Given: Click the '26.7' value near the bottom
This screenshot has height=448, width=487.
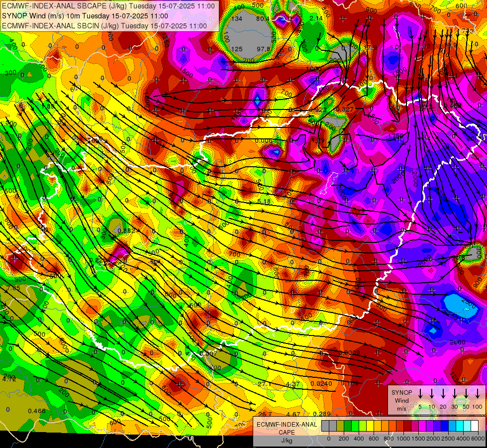Looking at the screenshot, I should [265, 414].
